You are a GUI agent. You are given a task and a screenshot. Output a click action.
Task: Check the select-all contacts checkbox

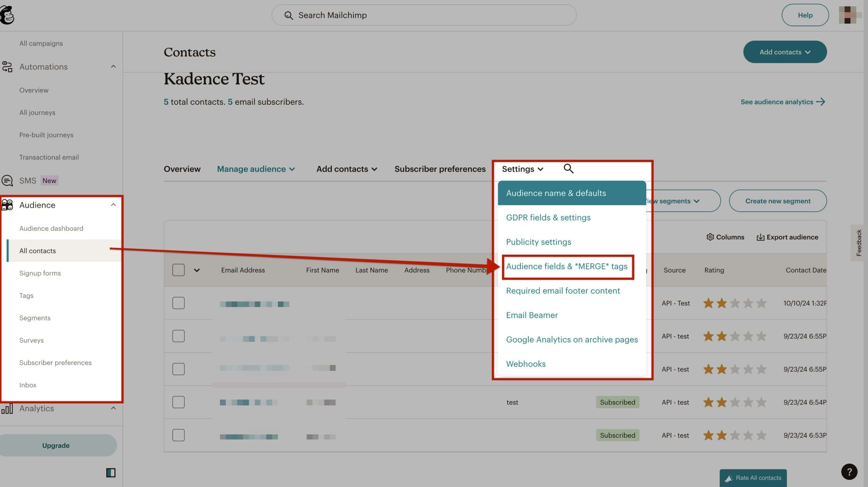pos(178,270)
